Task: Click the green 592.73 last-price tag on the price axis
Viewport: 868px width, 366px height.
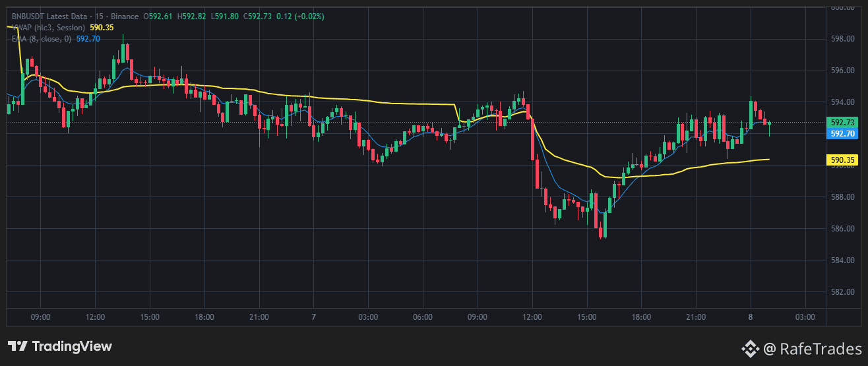Action: 842,123
